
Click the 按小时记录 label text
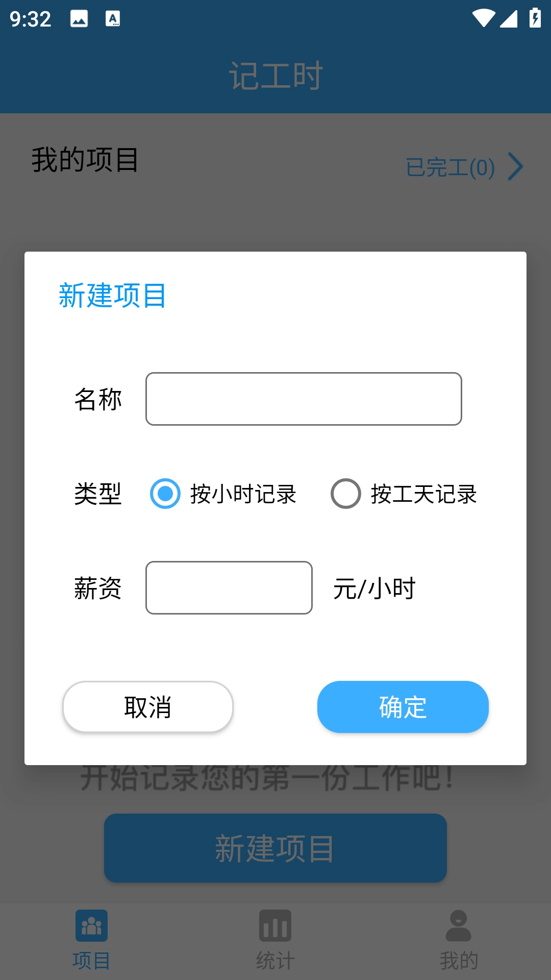click(x=243, y=494)
